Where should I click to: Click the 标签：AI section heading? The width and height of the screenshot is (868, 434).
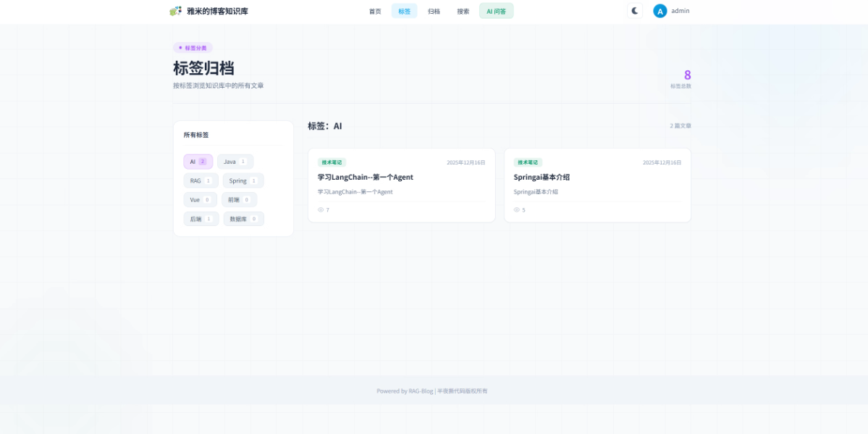325,126
